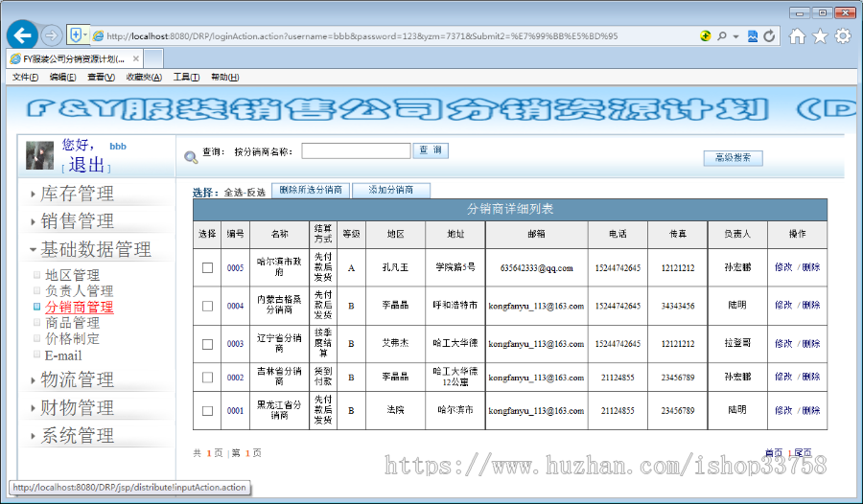Open the 收藏夹(A) menu

point(144,77)
